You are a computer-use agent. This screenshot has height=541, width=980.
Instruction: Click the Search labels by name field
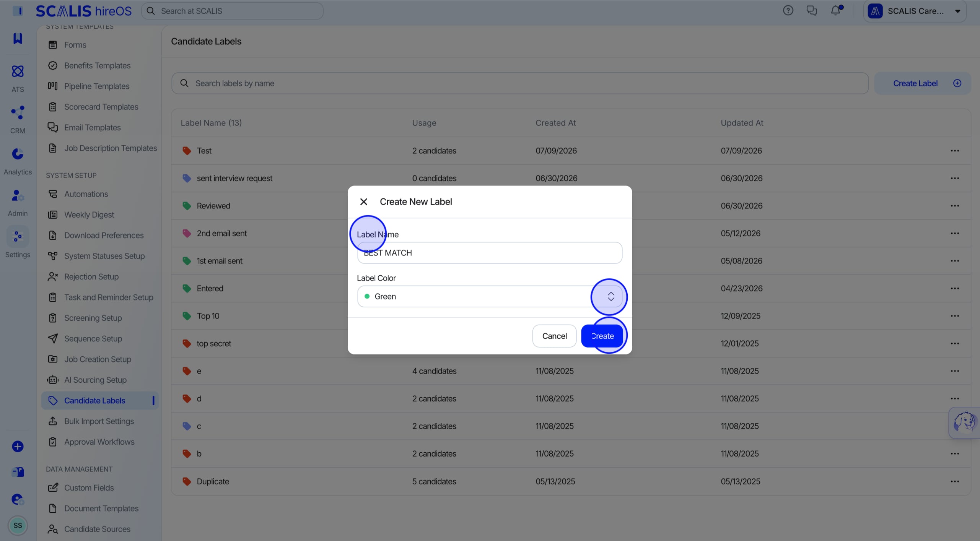tap(520, 83)
